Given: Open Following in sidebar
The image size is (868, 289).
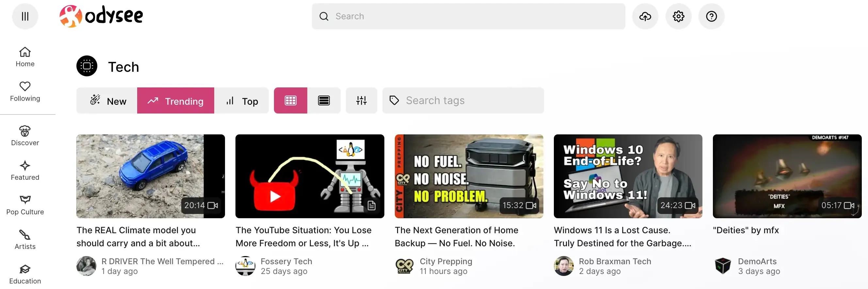Looking at the screenshot, I should (x=25, y=92).
